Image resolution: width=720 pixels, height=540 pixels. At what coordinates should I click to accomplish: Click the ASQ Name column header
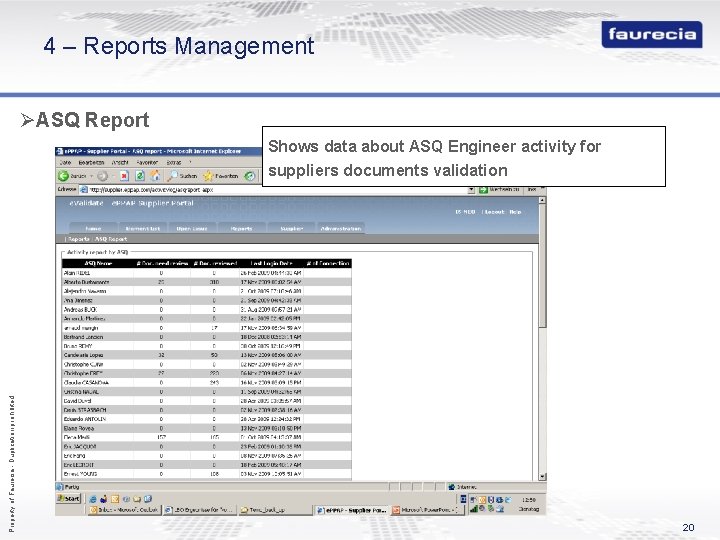[98, 263]
